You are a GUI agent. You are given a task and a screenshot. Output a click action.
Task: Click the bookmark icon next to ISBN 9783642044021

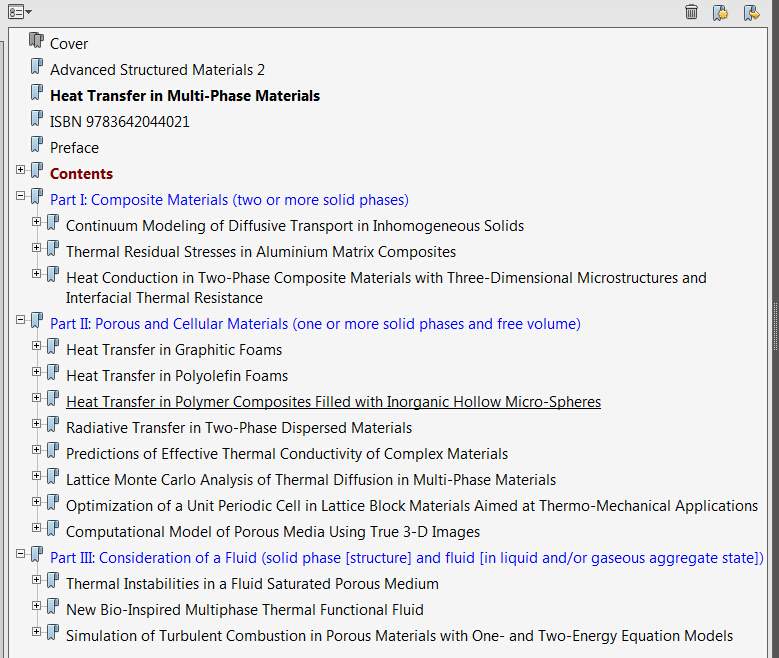[37, 119]
